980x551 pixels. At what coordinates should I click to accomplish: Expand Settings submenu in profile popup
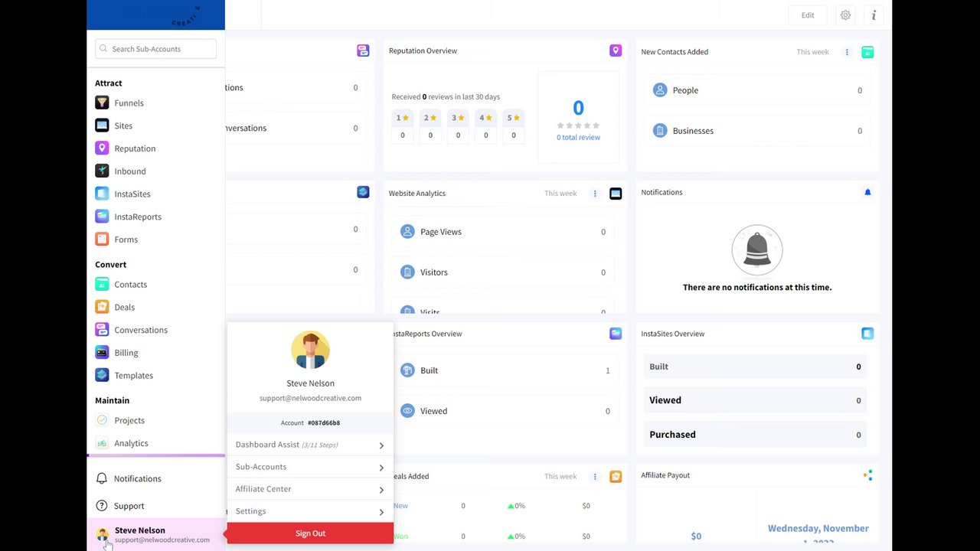point(310,511)
